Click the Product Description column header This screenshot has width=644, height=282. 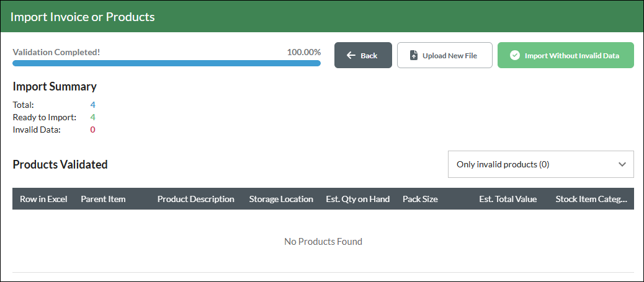click(x=196, y=199)
